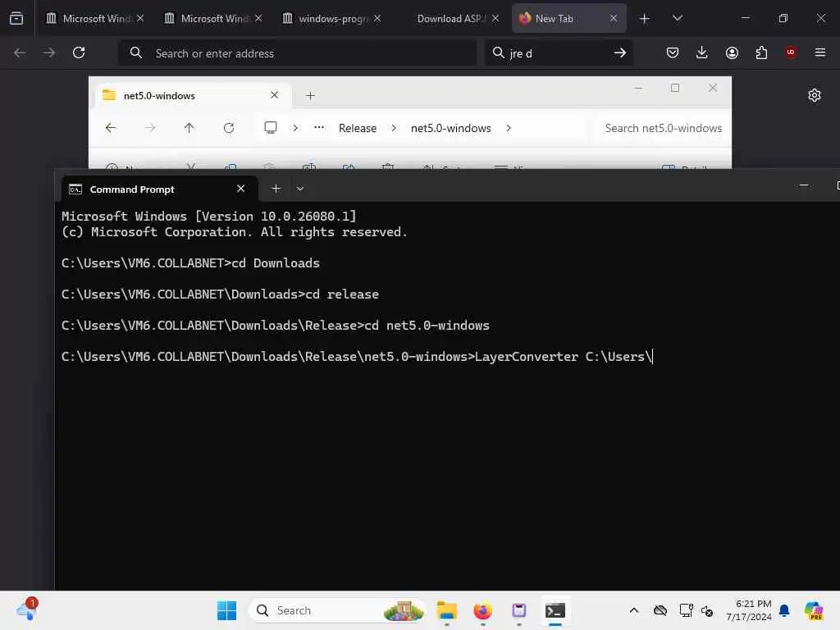Open New Tab page settings gear
The width and height of the screenshot is (840, 630).
[815, 95]
